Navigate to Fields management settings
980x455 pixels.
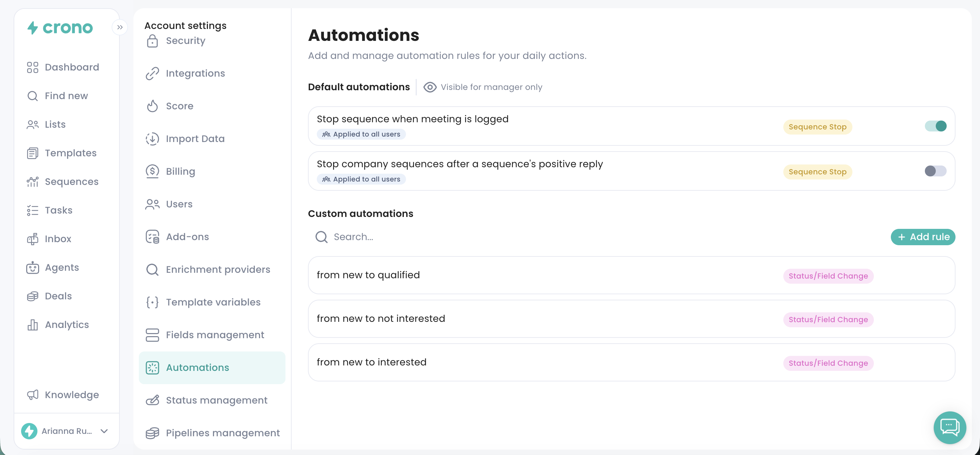pyautogui.click(x=212, y=335)
